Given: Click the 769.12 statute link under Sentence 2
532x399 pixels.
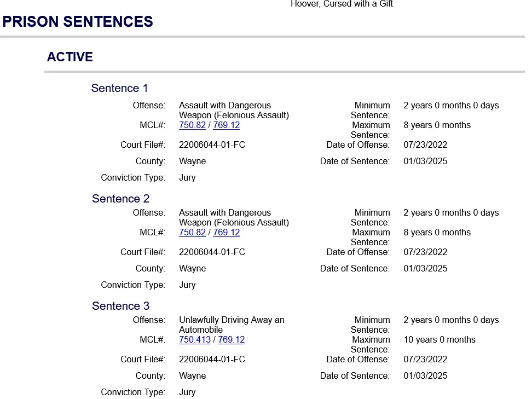Looking at the screenshot, I should click(x=226, y=233).
